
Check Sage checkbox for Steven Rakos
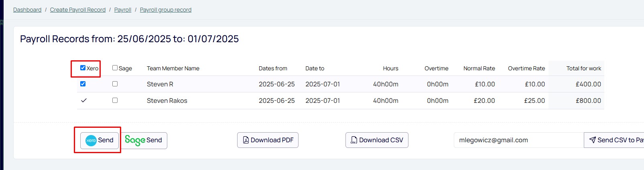click(115, 100)
